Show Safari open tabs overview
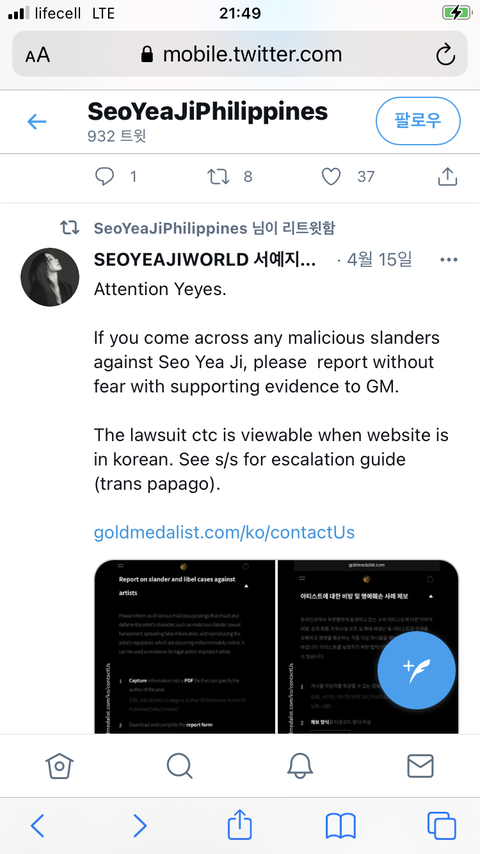This screenshot has width=480, height=854. [441, 826]
